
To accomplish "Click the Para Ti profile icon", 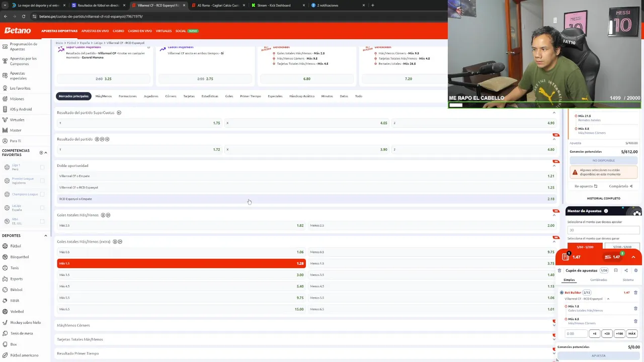I will (x=5, y=141).
